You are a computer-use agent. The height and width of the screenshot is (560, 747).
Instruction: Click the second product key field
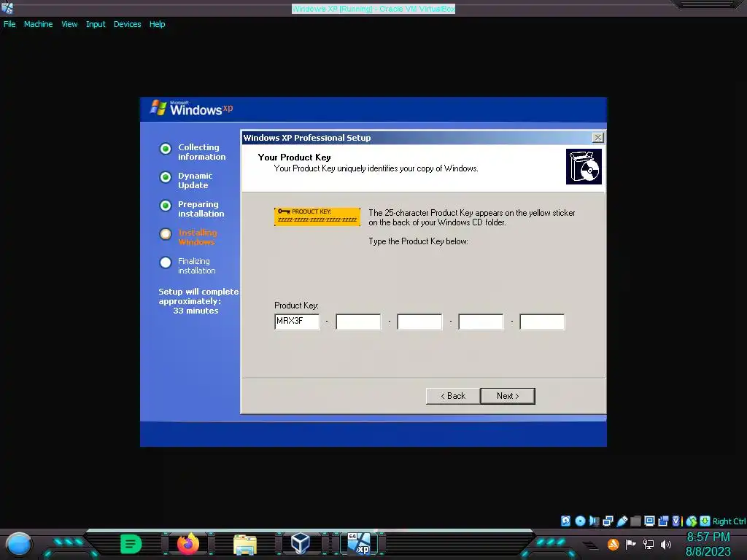pyautogui.click(x=358, y=322)
